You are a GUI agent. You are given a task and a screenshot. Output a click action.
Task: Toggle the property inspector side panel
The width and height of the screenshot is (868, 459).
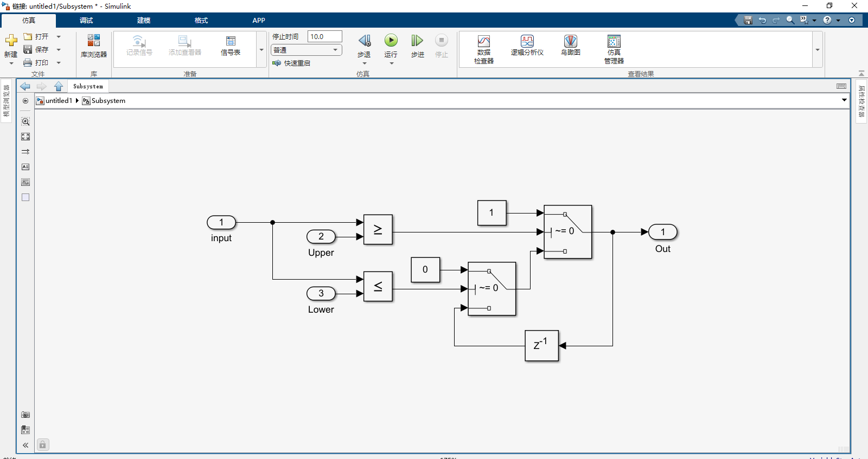click(x=861, y=101)
